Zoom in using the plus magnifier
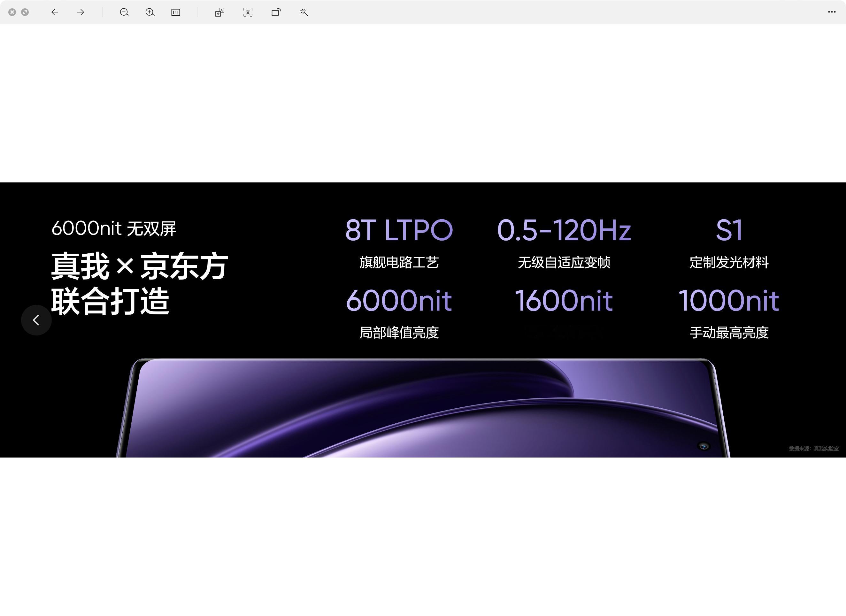This screenshot has width=846, height=616. 150,12
